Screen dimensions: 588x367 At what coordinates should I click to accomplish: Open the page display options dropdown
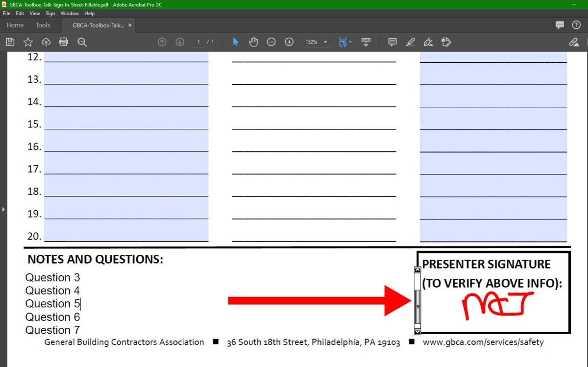point(350,42)
